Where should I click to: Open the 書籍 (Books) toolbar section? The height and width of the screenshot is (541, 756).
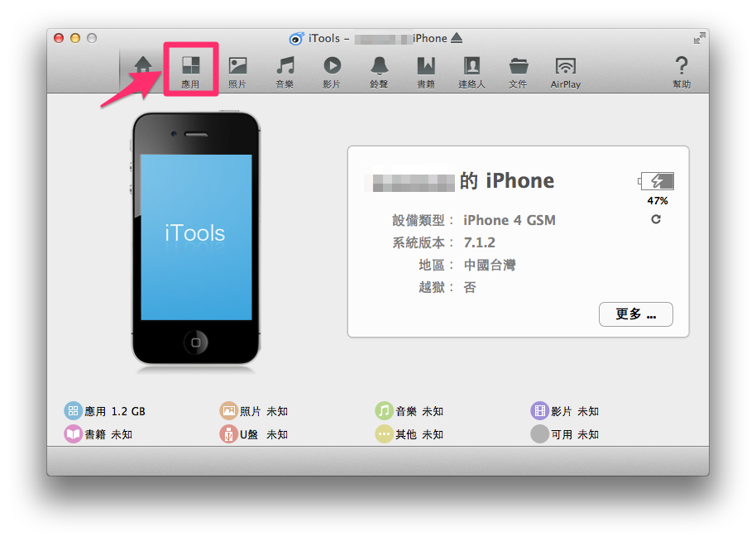coord(426,72)
